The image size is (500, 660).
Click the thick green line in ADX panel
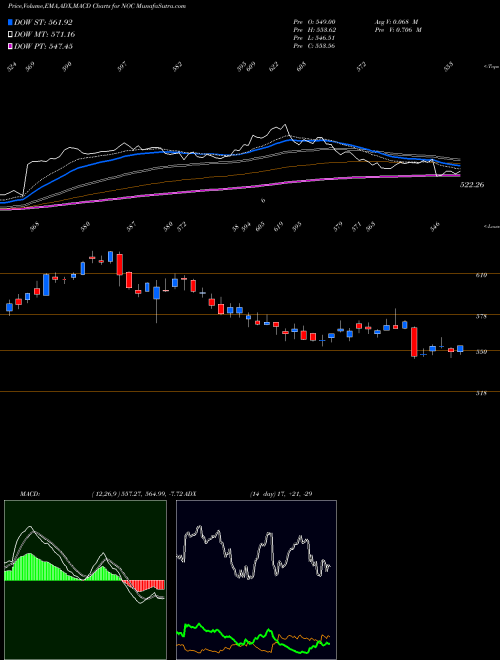click(x=253, y=638)
